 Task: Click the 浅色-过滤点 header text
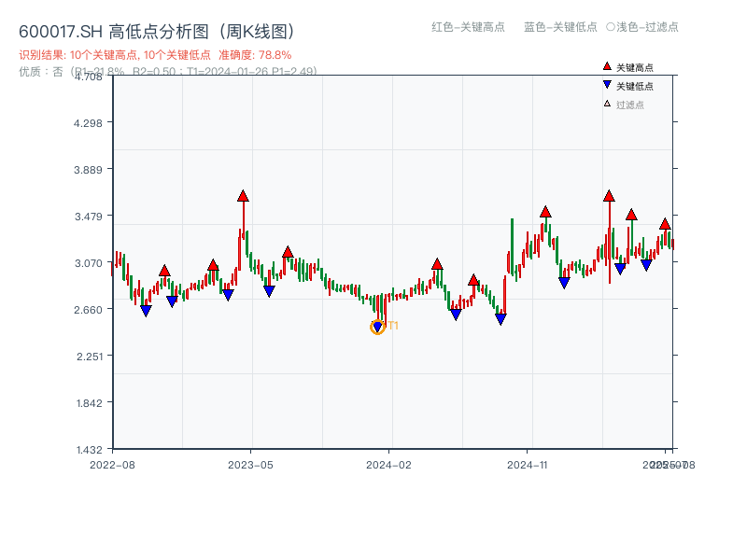(x=647, y=27)
